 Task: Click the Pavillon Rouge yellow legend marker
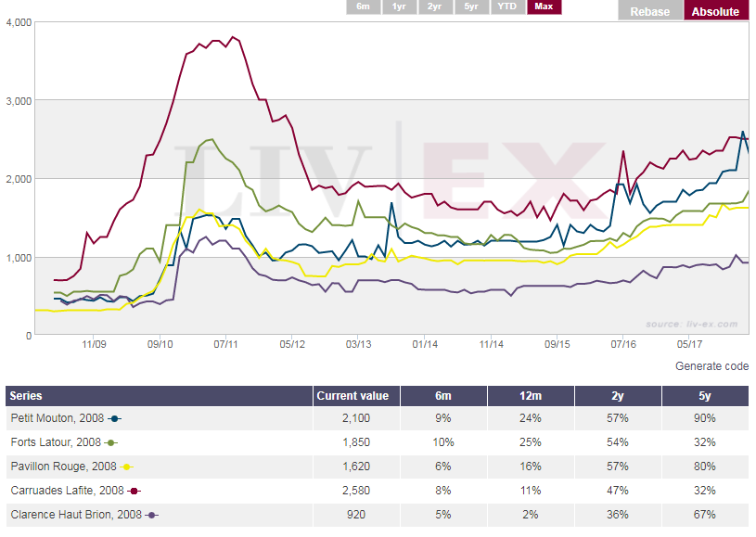126,467
